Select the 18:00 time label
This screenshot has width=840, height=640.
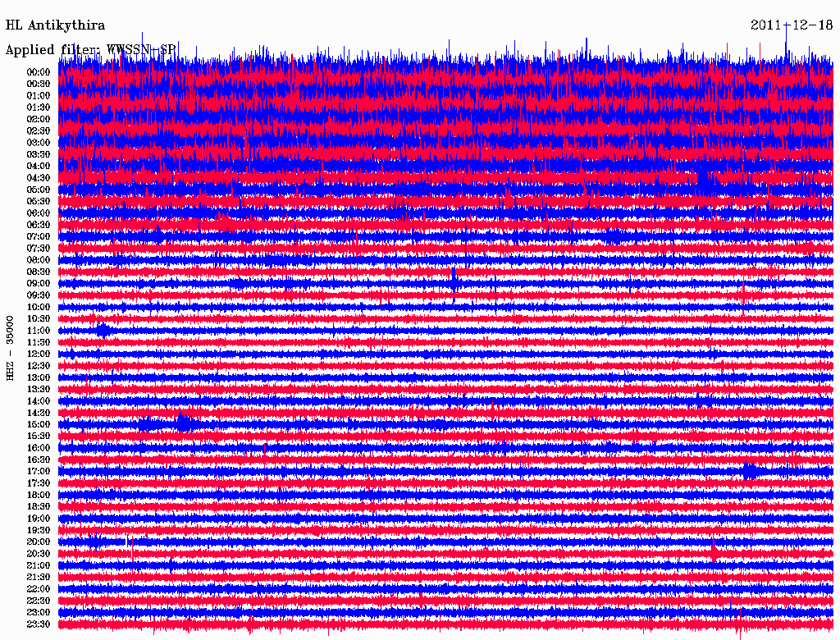point(39,496)
